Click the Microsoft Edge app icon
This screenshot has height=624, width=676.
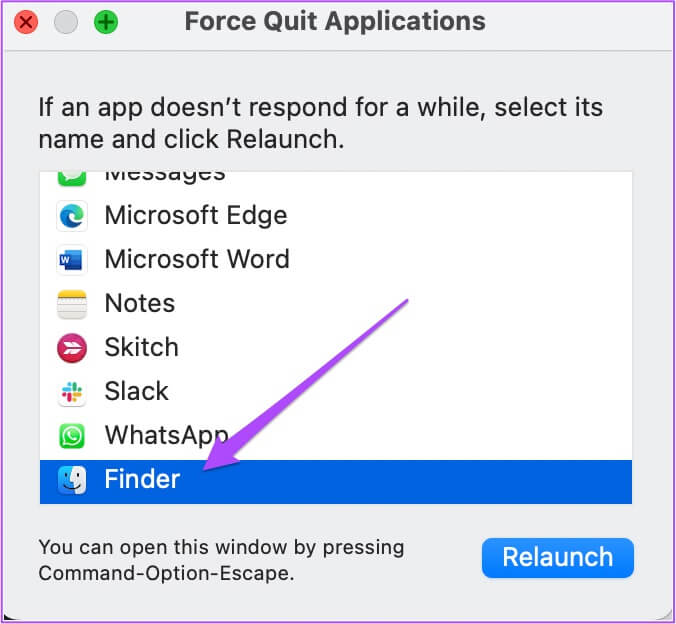coord(73,216)
